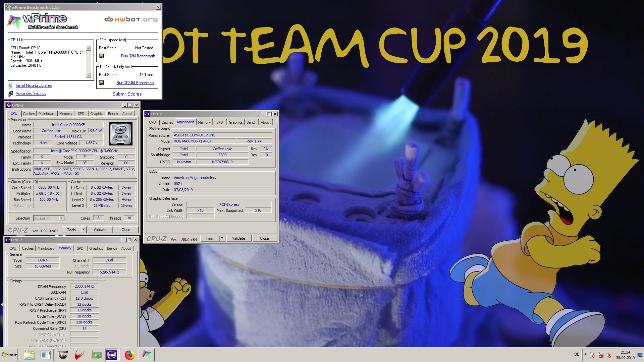Click Model field ROG MAXIMUS XI APEX
The height and width of the screenshot is (362, 644).
204,141
